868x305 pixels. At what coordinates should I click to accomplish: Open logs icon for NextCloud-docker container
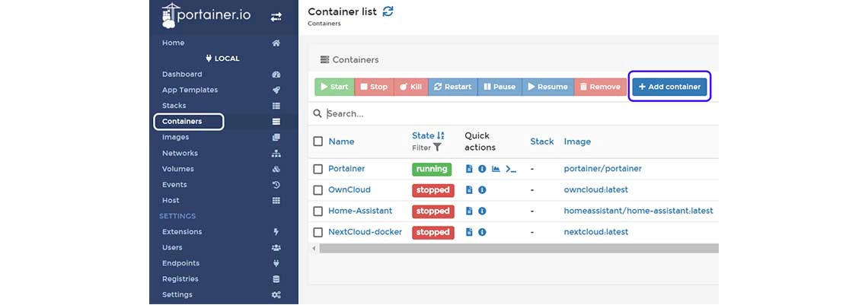[x=469, y=232]
